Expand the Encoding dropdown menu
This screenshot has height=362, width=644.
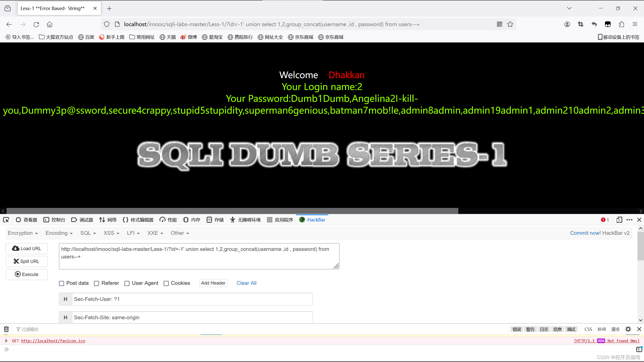pyautogui.click(x=59, y=233)
